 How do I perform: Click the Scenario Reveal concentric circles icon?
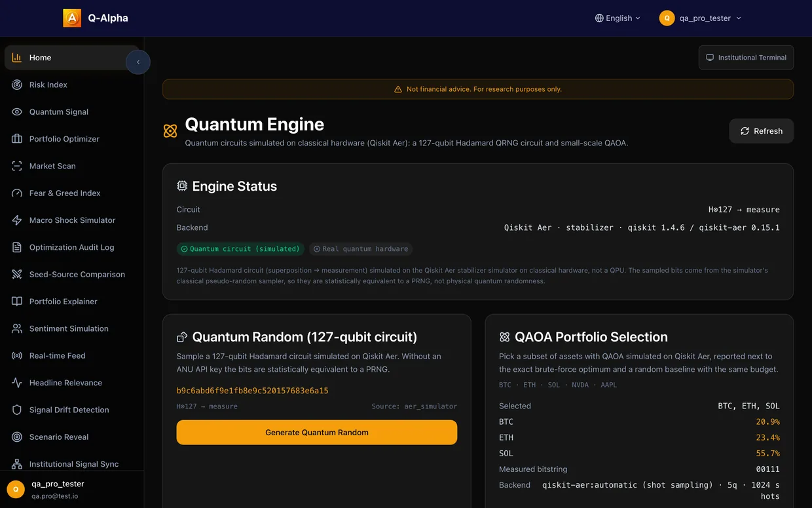click(17, 437)
